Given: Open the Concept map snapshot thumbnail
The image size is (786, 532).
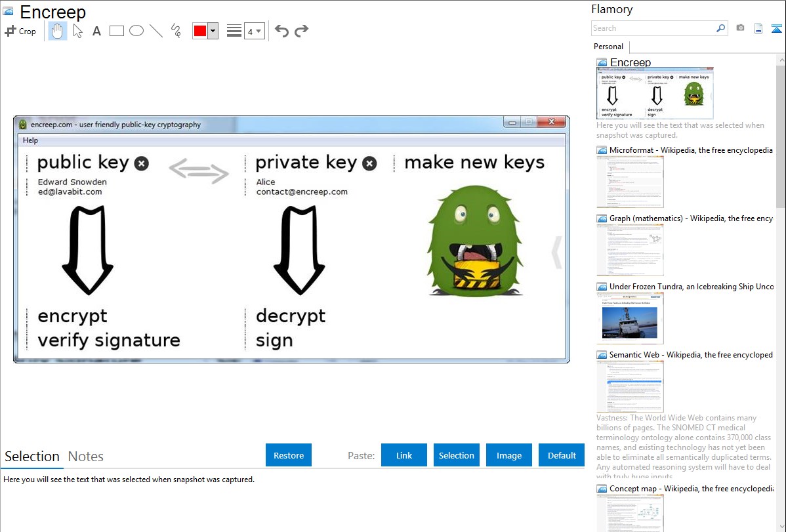Looking at the screenshot, I should [x=630, y=513].
